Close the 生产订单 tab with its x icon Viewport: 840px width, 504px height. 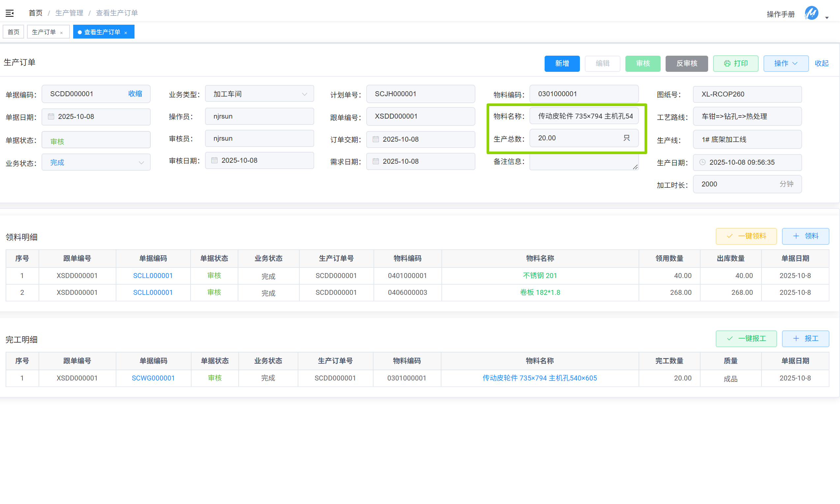coord(62,33)
